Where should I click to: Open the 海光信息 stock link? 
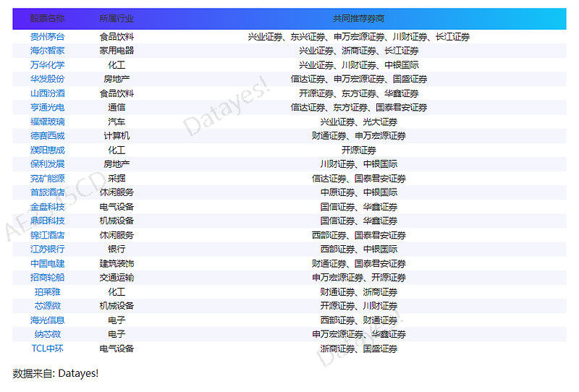point(47,320)
